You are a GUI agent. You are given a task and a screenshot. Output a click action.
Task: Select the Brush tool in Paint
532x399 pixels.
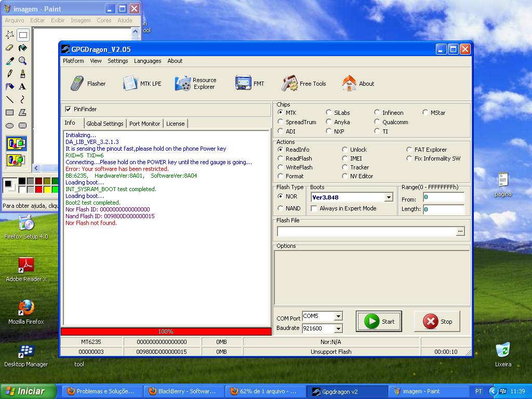tap(23, 73)
